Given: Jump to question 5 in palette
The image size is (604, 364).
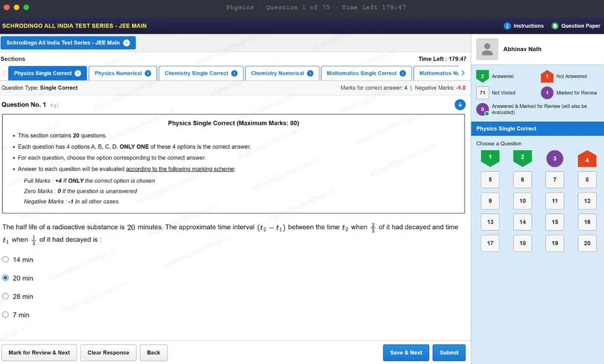Looking at the screenshot, I should point(490,179).
